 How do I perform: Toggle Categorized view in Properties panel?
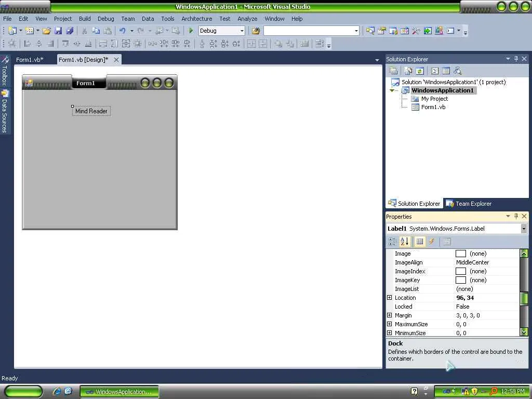(392, 242)
